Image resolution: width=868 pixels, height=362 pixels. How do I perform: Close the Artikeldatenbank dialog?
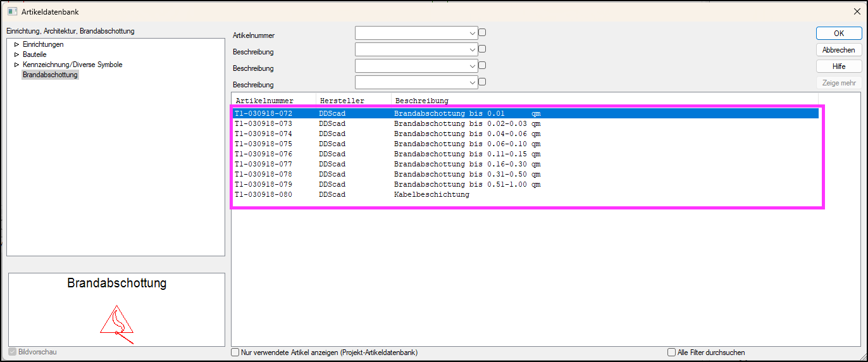(x=857, y=11)
